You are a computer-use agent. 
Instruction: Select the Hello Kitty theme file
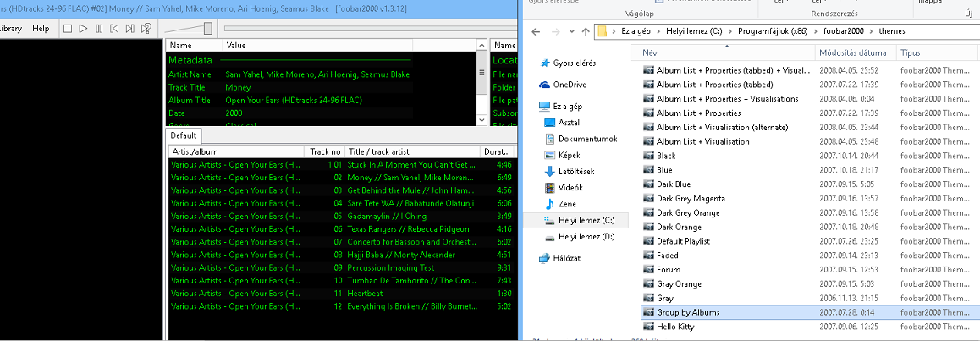(x=675, y=327)
